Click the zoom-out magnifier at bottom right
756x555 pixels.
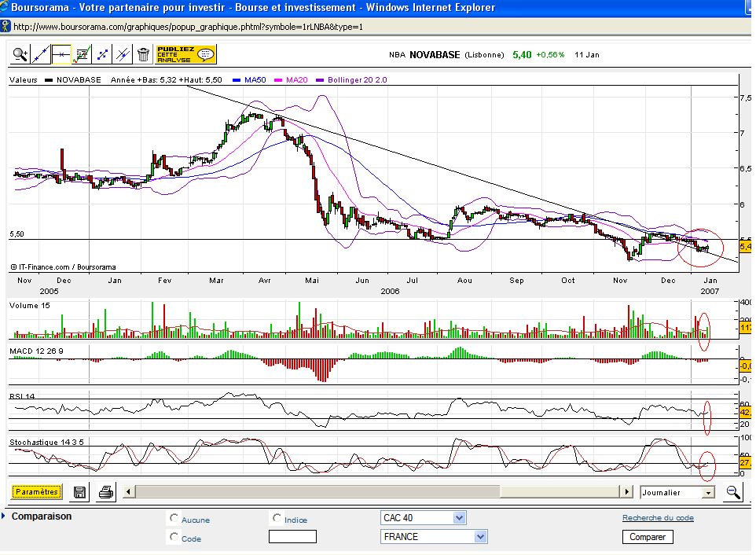click(732, 492)
